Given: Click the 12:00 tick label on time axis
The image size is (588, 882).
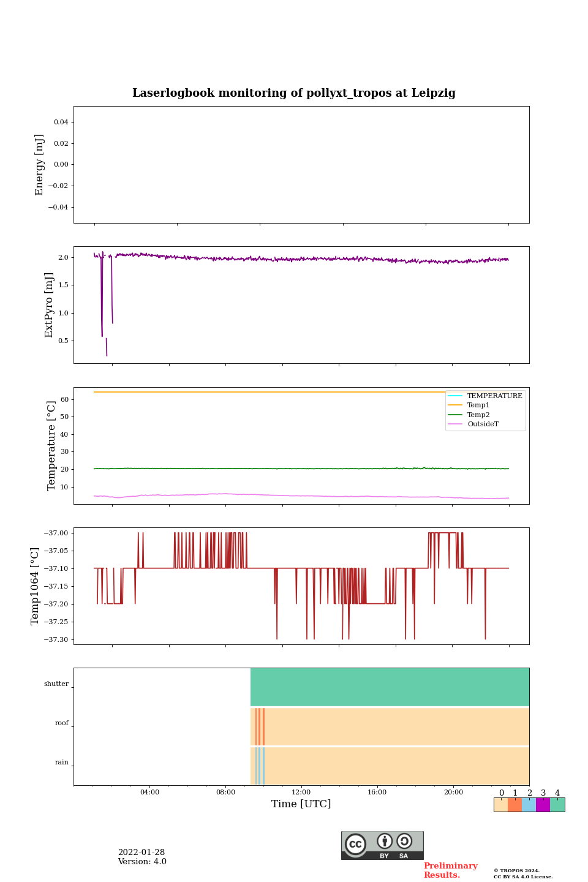Looking at the screenshot, I should click(301, 792).
